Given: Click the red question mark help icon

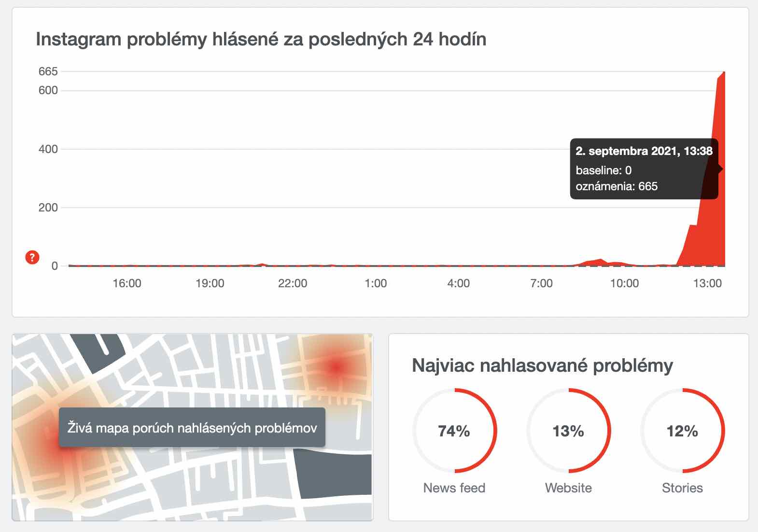Looking at the screenshot, I should [x=32, y=257].
